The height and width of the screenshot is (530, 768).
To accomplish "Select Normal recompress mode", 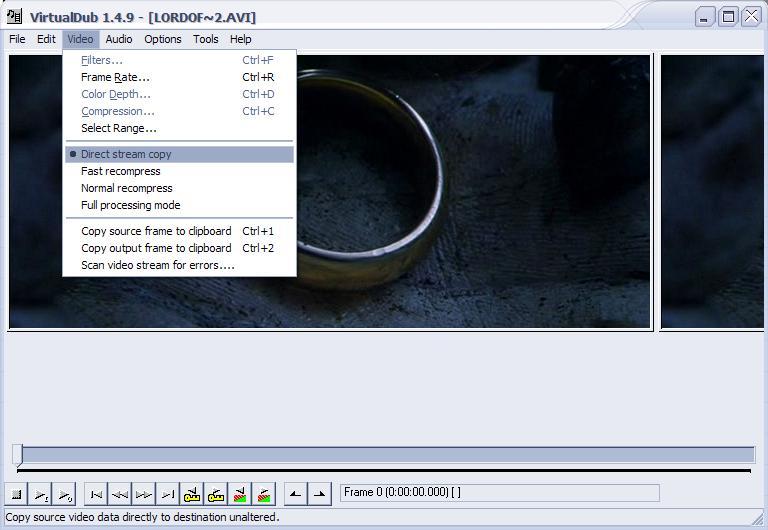I will point(179,188).
